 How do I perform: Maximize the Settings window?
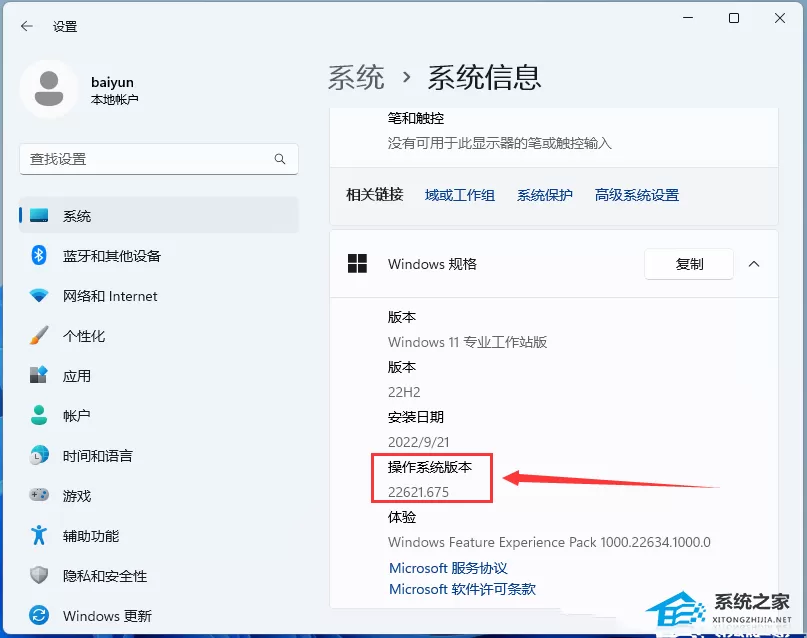tap(734, 18)
